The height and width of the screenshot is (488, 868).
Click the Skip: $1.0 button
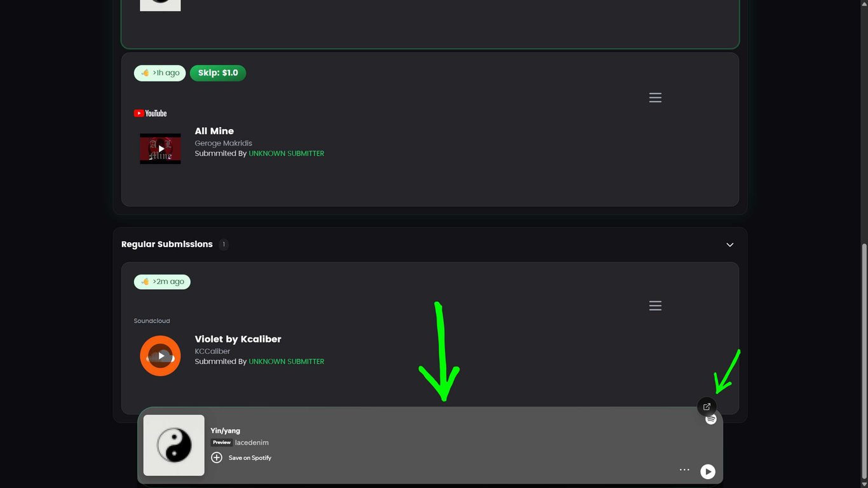(218, 73)
